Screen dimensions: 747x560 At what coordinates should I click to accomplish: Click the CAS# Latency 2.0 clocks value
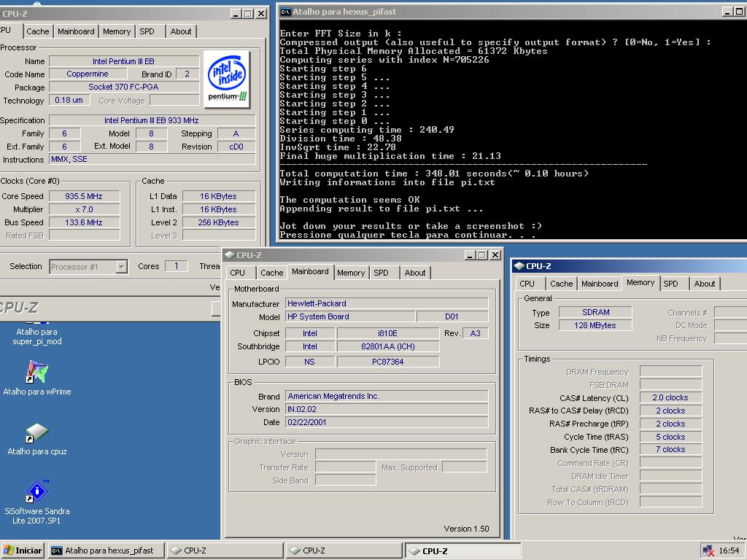[671, 397]
